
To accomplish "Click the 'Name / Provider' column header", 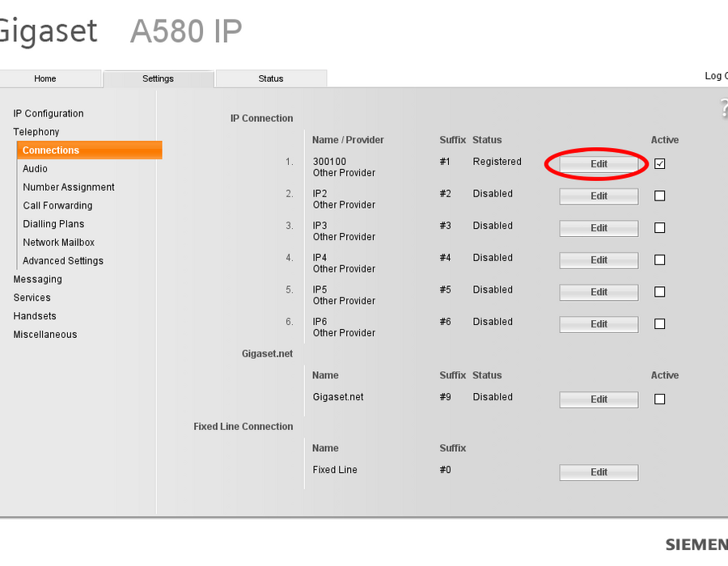I will point(348,140).
